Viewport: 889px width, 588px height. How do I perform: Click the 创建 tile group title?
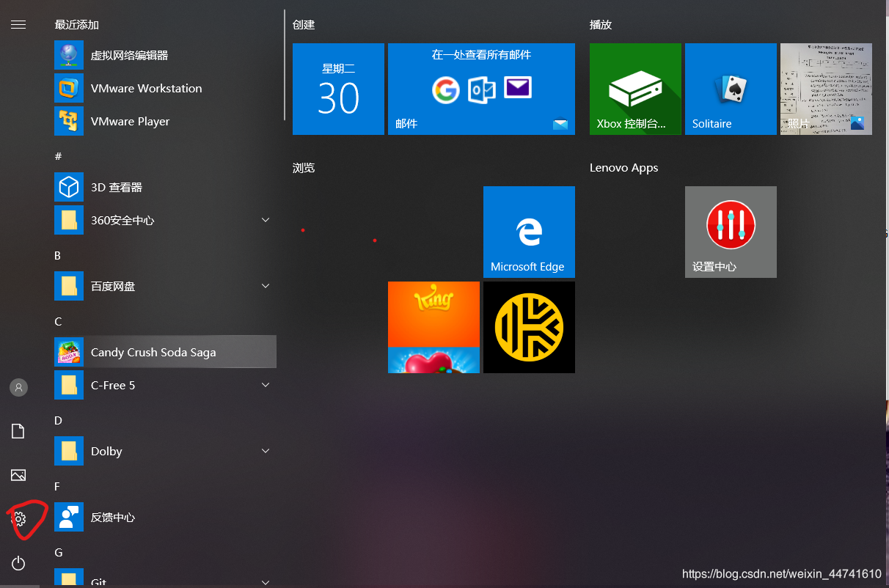click(x=304, y=25)
